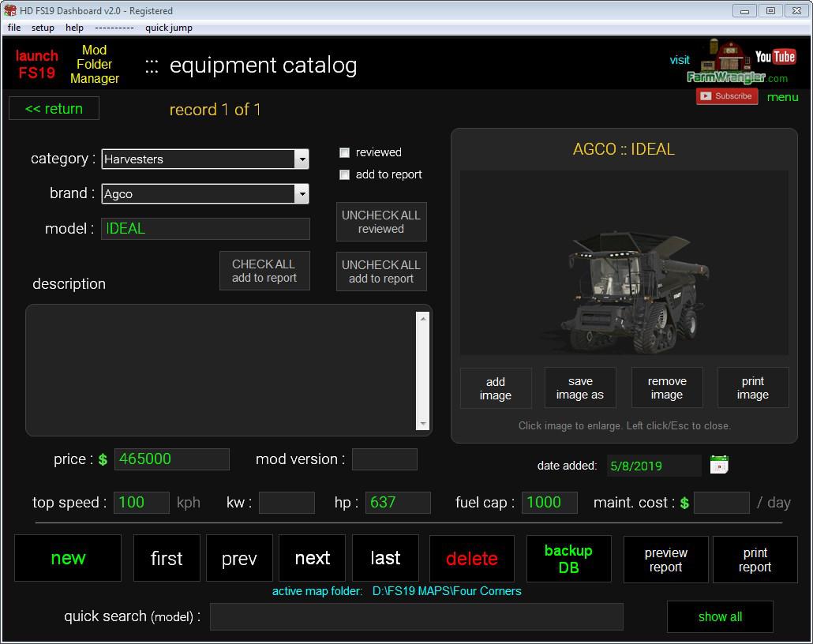The image size is (813, 644).
Task: Launch FS19 from the header
Action: point(37,65)
